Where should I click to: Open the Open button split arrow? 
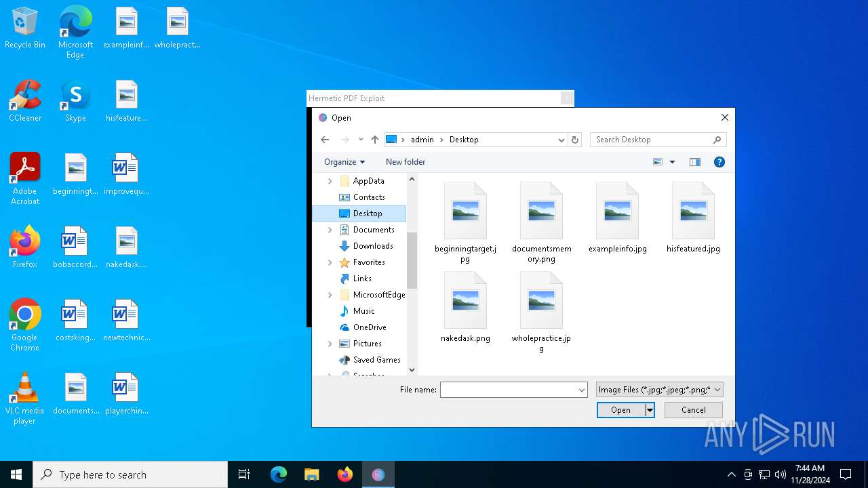pos(650,410)
